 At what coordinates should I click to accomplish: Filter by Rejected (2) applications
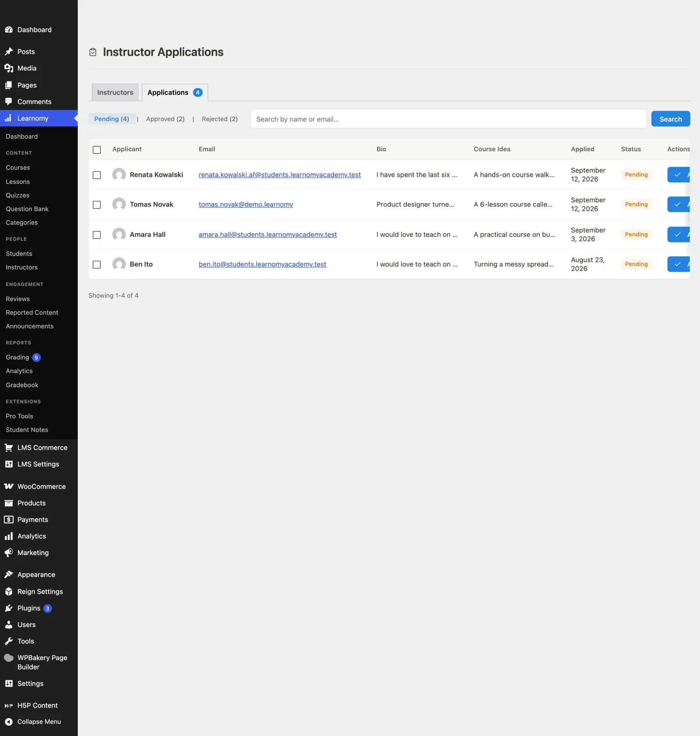coord(220,119)
